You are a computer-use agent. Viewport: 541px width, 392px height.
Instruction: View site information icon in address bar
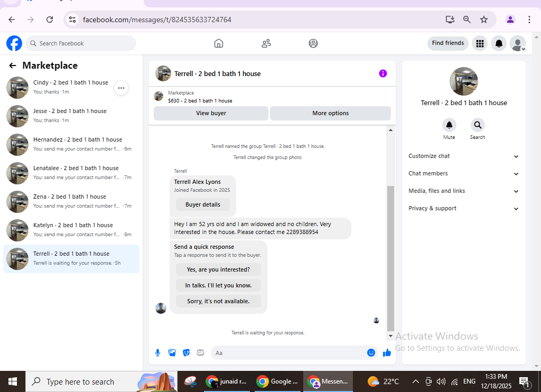coord(72,20)
